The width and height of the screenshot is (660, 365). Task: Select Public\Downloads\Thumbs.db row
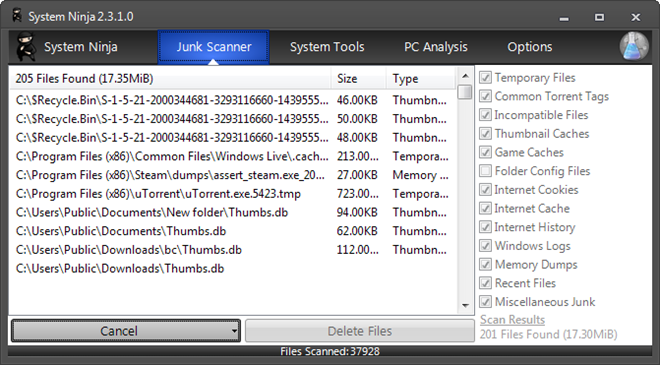233,269
